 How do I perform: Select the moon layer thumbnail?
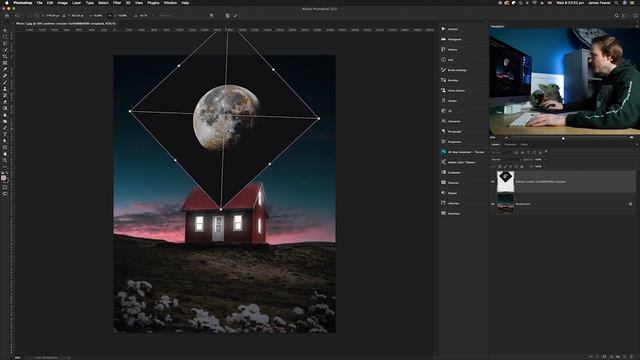pyautogui.click(x=505, y=182)
